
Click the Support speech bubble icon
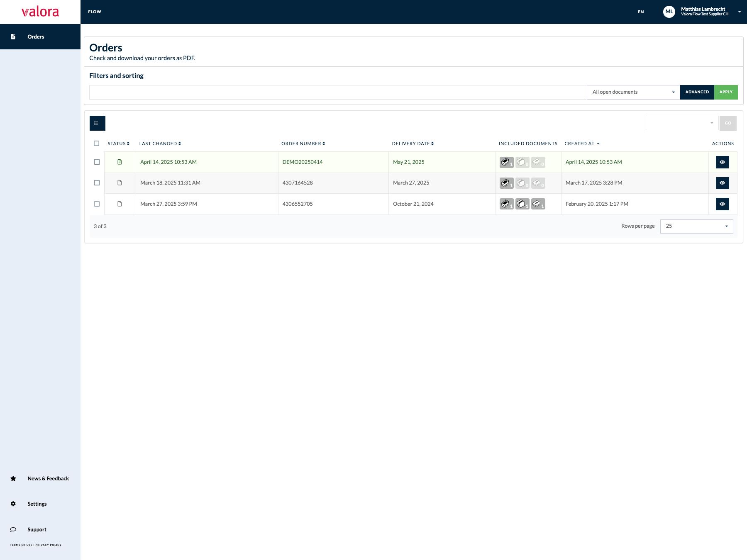tap(13, 529)
